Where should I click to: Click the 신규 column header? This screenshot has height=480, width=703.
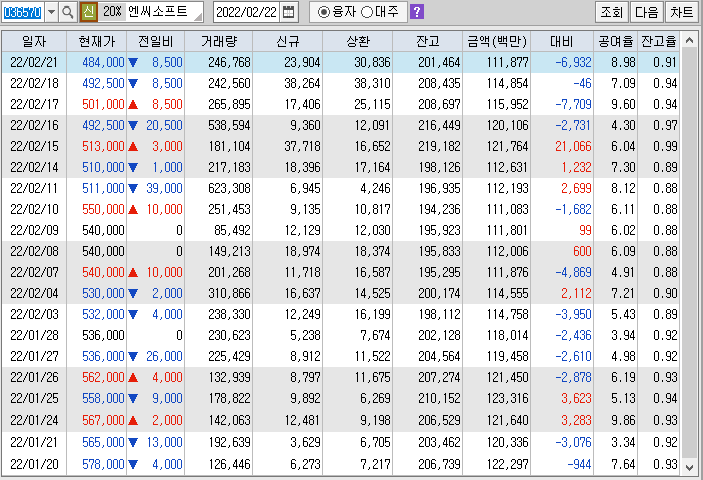[287, 42]
